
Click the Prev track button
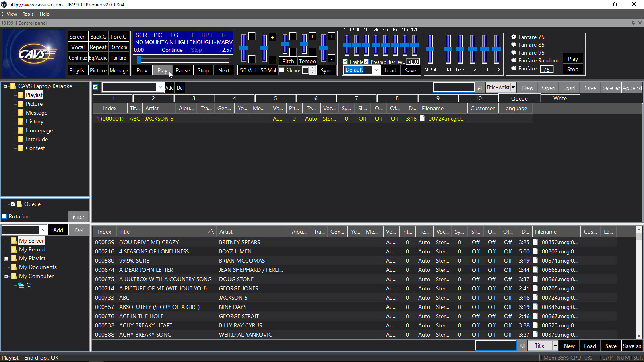tap(142, 70)
